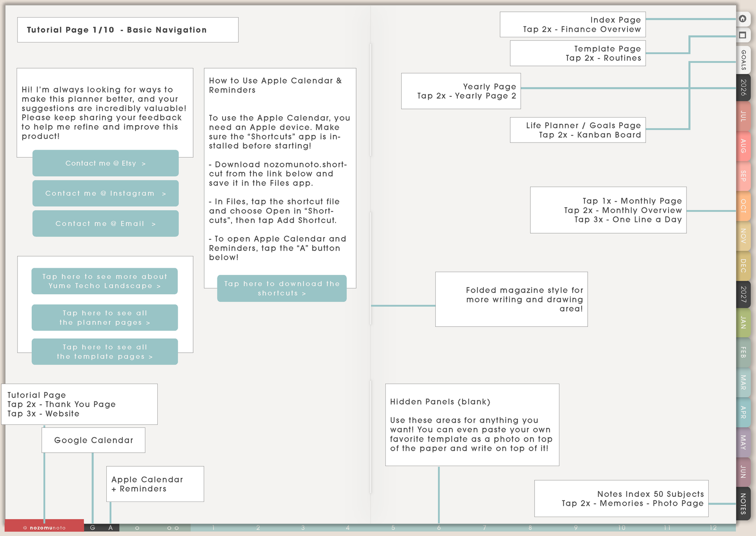Tap to see more about Yume Techo Landscape

(x=104, y=281)
